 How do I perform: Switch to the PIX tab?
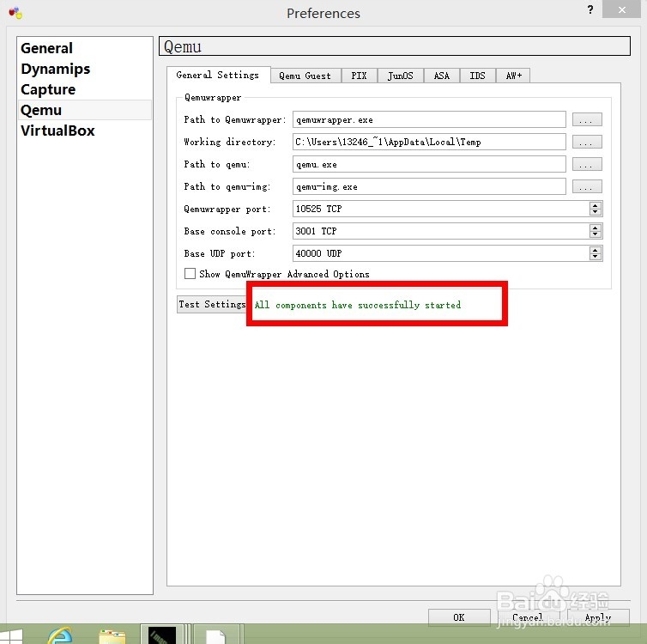[x=359, y=76]
